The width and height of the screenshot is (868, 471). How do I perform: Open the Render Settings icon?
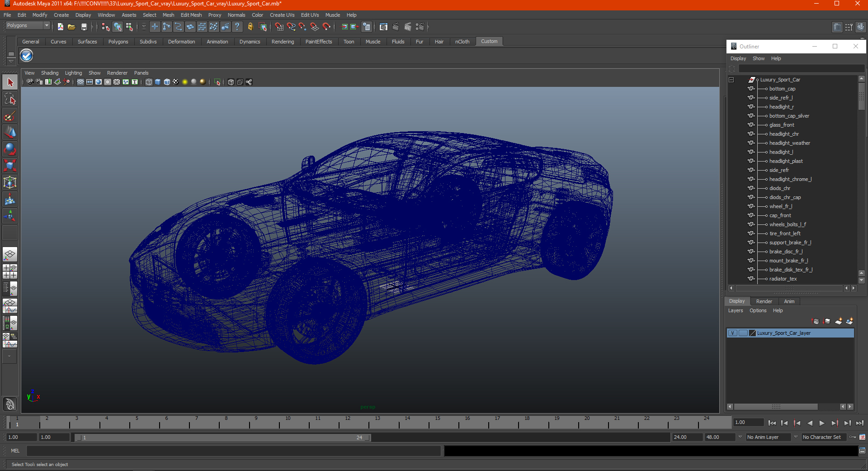[420, 27]
